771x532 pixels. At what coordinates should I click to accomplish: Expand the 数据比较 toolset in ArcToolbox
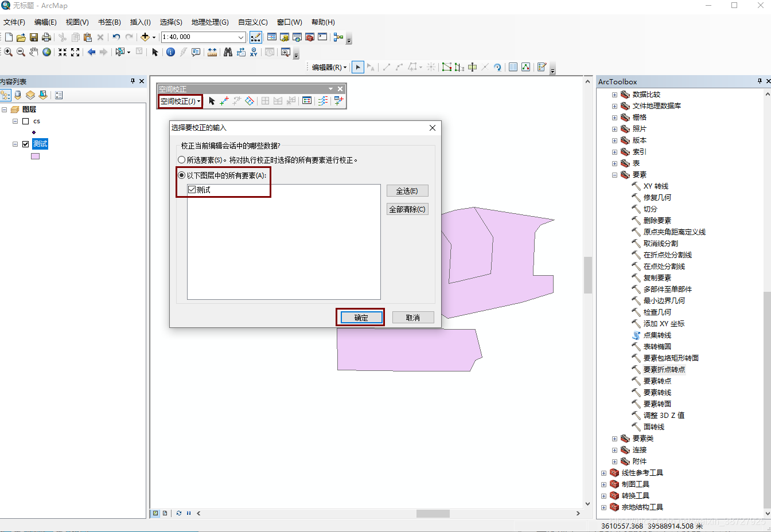(x=614, y=95)
